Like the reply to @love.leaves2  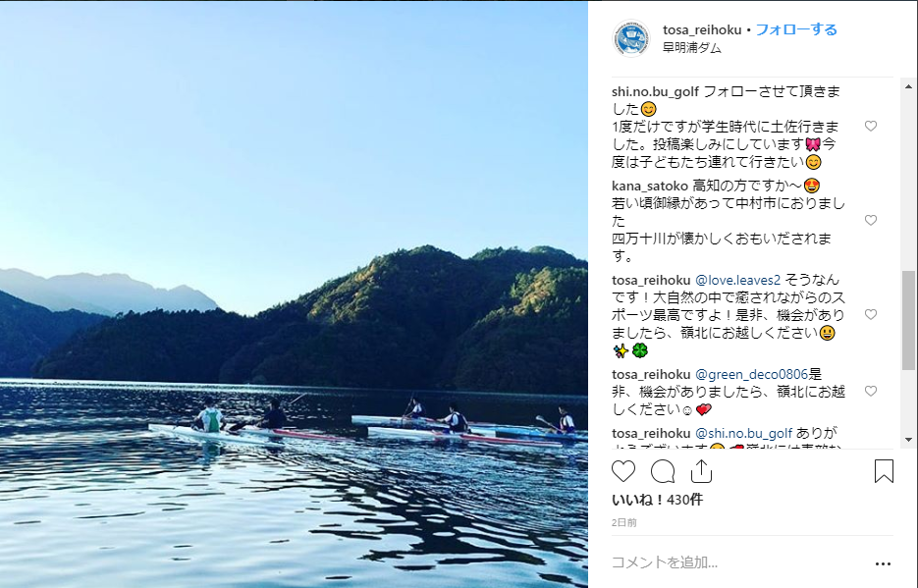coord(871,315)
